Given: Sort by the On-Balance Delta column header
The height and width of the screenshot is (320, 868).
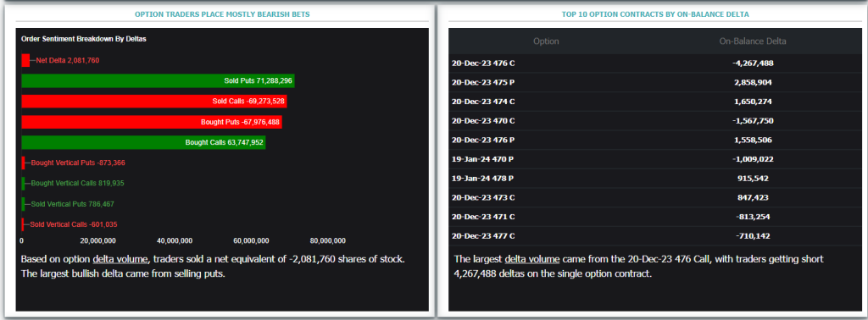Looking at the screenshot, I should 753,41.
